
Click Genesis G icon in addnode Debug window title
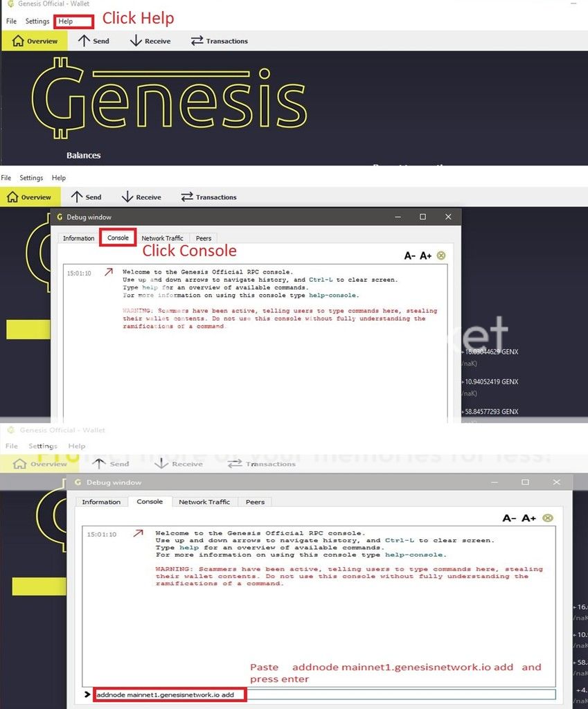(x=78, y=483)
